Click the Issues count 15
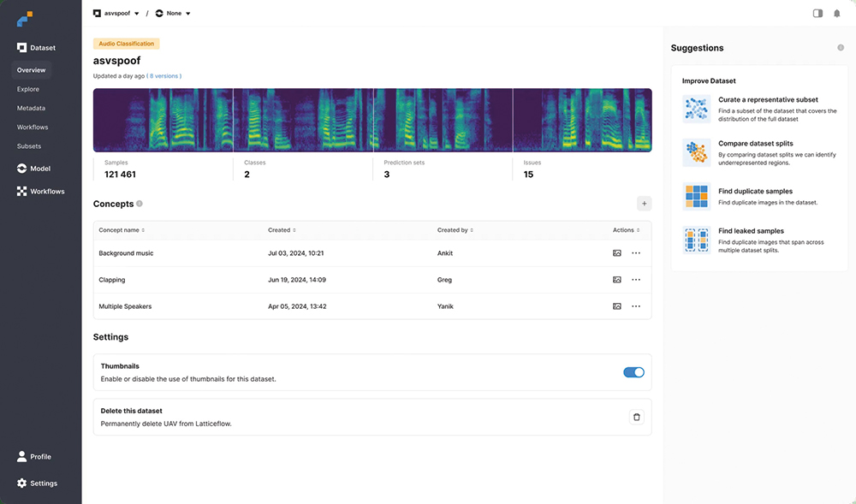The height and width of the screenshot is (504, 856). click(x=528, y=175)
